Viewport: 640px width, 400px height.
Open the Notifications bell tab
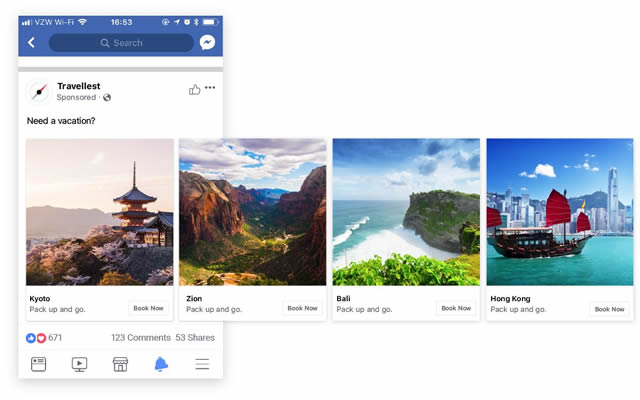point(161,364)
